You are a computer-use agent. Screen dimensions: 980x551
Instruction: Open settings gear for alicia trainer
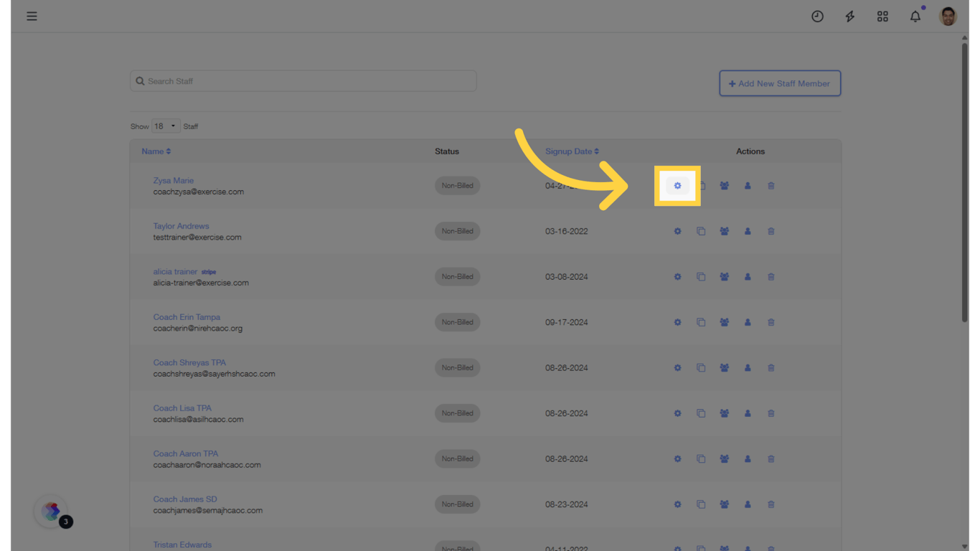click(677, 277)
